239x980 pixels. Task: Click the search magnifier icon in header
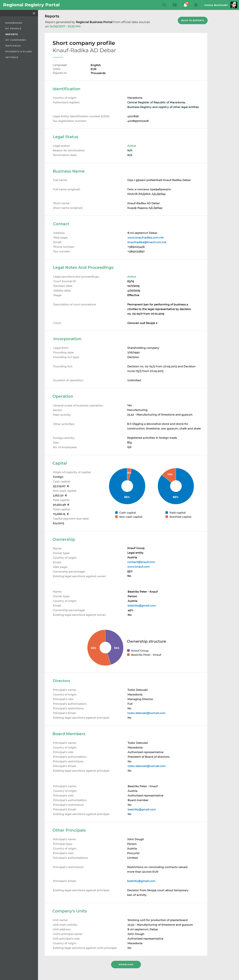tap(164, 5)
